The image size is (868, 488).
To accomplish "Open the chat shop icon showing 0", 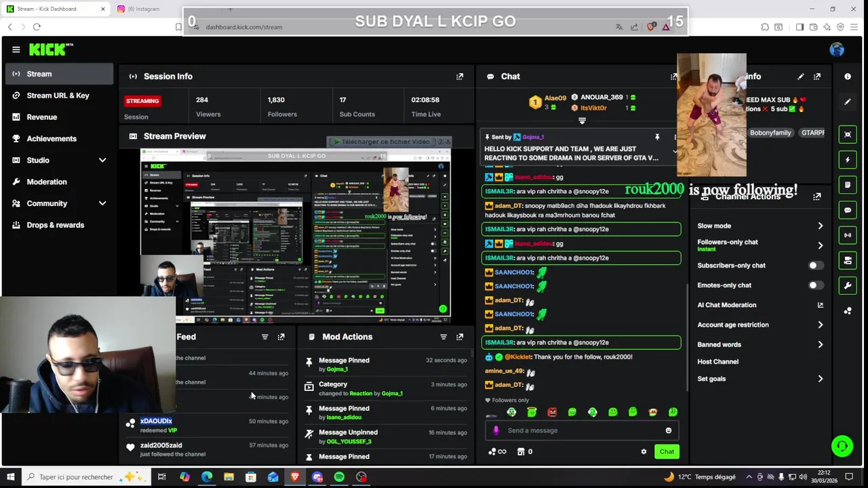I will click(x=524, y=451).
